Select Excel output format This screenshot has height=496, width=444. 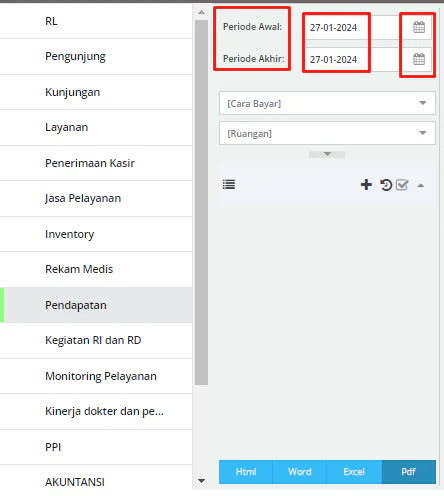point(354,472)
